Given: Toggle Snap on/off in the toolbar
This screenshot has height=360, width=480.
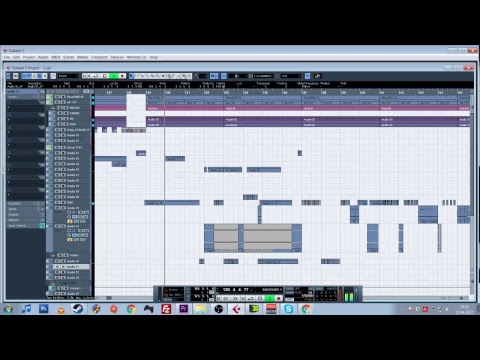Looking at the screenshot, I should point(224,76).
